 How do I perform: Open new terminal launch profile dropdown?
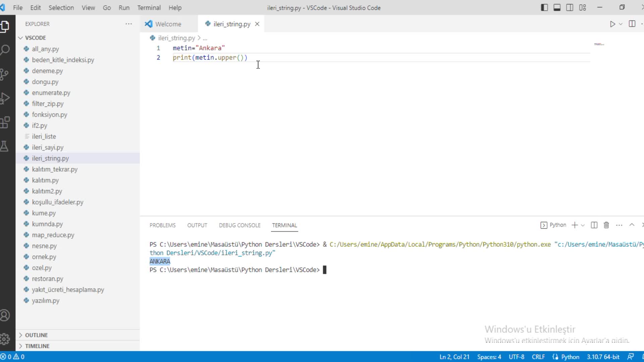583,225
